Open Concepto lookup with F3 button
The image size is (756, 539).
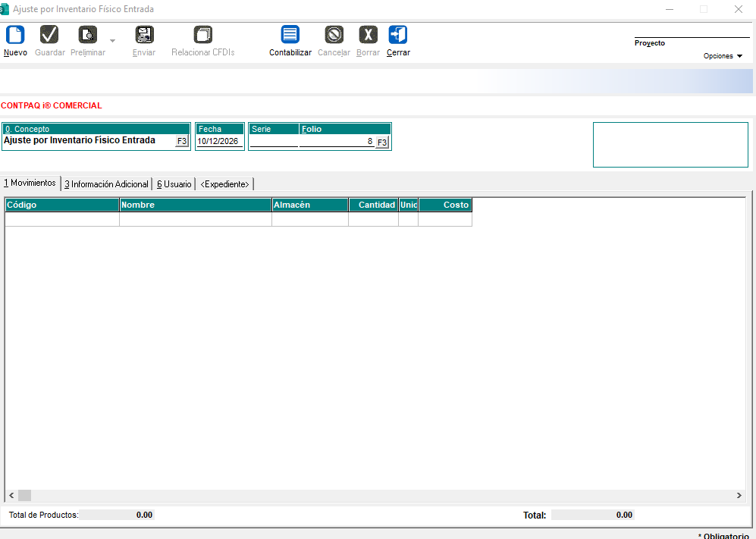point(182,141)
